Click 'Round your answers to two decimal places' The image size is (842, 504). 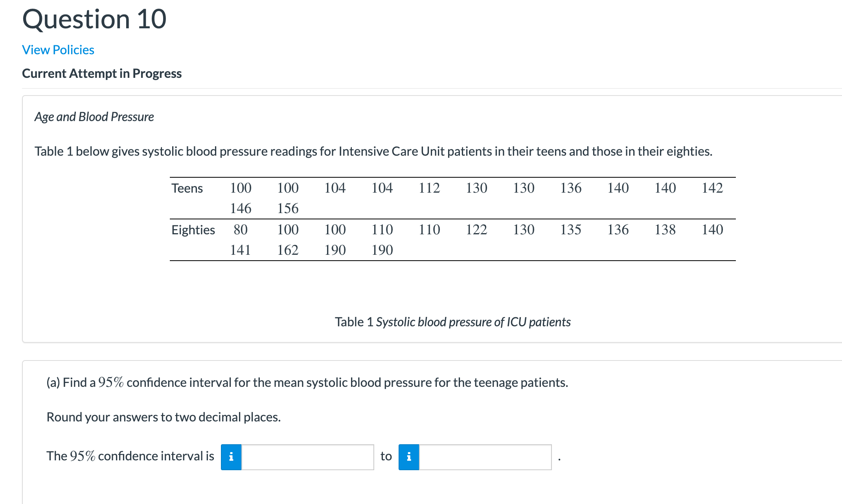(164, 417)
